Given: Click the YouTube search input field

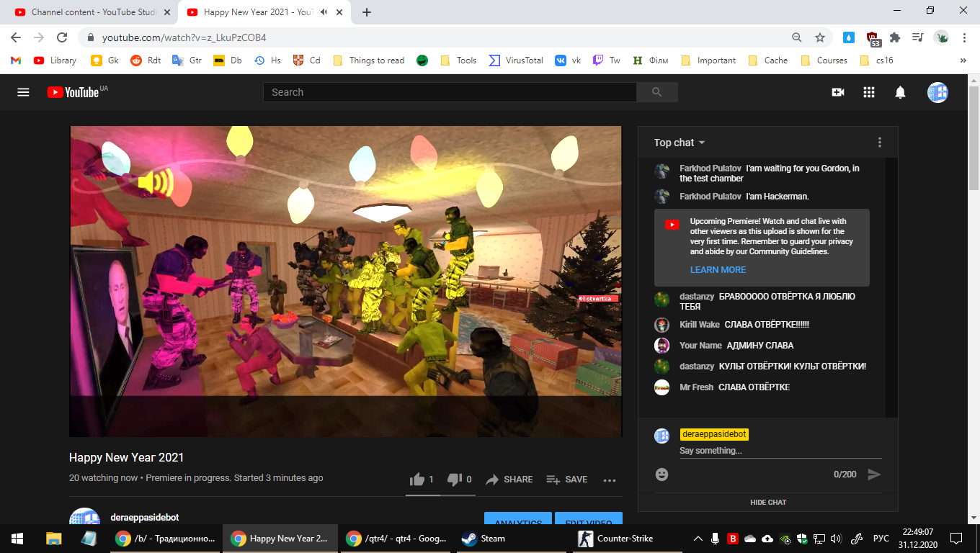Looking at the screenshot, I should point(450,92).
